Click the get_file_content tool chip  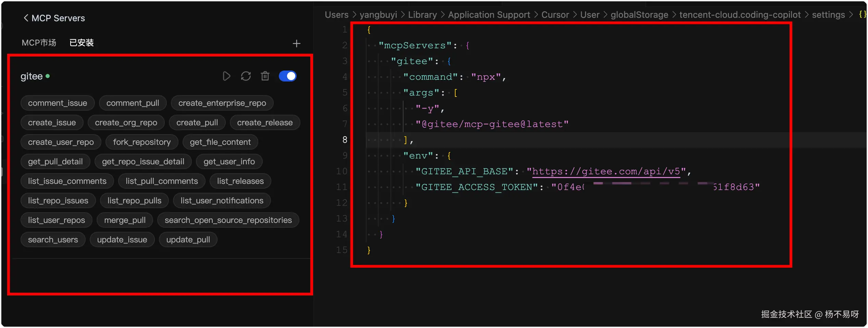[x=220, y=142]
